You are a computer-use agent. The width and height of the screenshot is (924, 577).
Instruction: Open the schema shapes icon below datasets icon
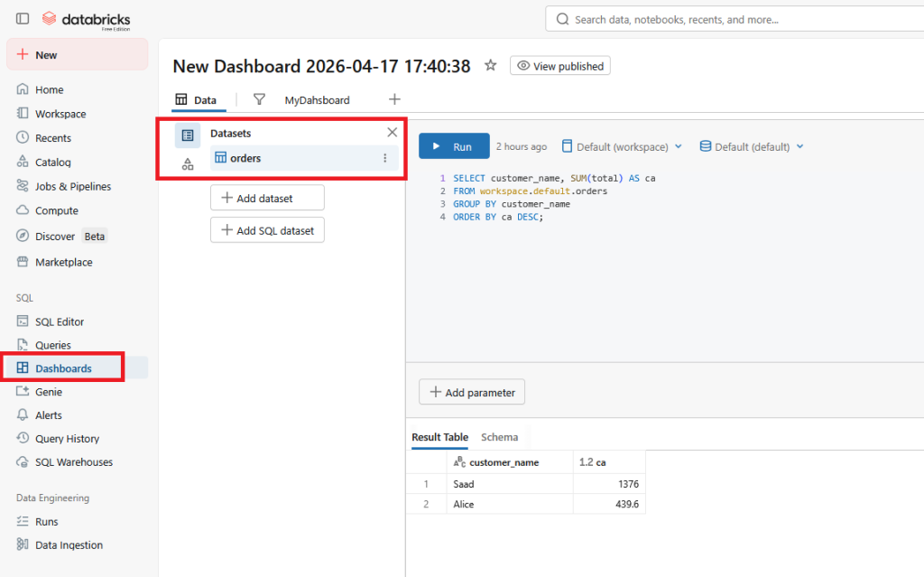coord(188,164)
